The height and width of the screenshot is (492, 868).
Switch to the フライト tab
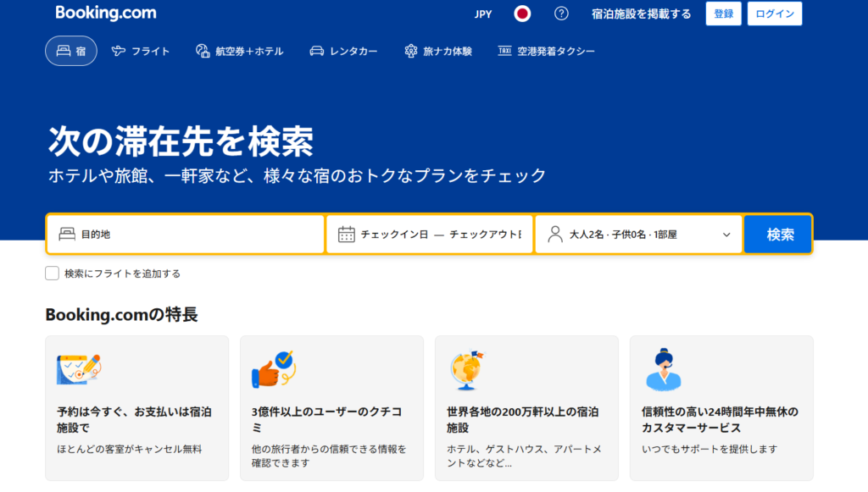pos(141,51)
